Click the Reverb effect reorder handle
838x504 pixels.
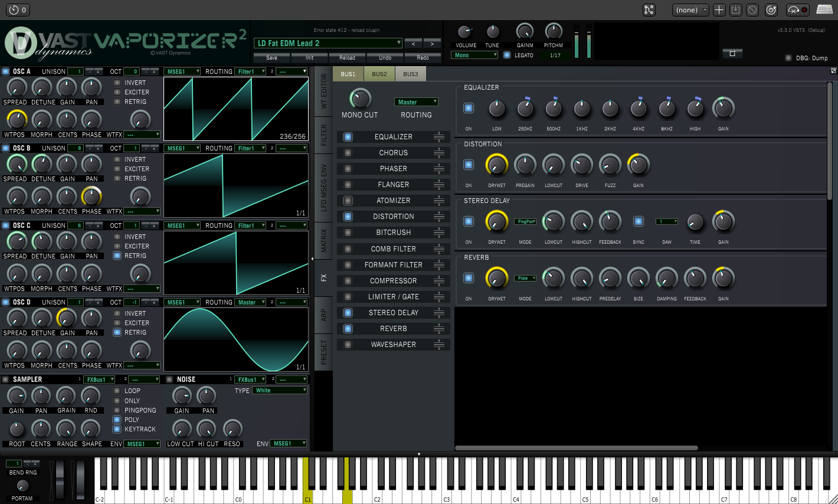pyautogui.click(x=438, y=329)
